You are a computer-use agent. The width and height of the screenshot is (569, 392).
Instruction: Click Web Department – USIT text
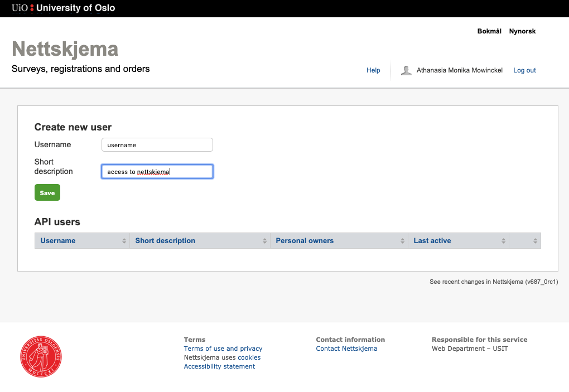click(x=470, y=349)
